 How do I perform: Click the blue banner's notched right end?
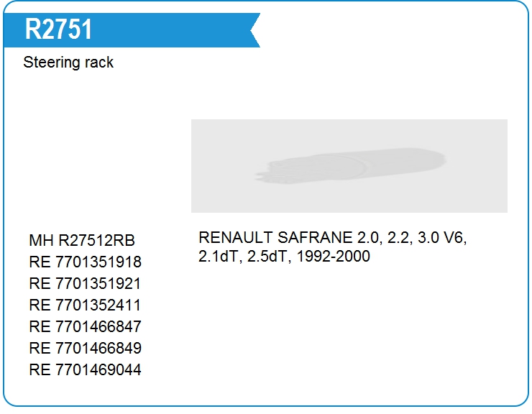click(x=254, y=30)
